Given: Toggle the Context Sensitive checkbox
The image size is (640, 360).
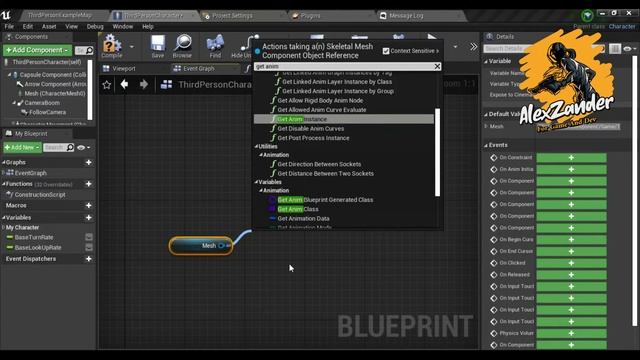Looking at the screenshot, I should tap(386, 51).
